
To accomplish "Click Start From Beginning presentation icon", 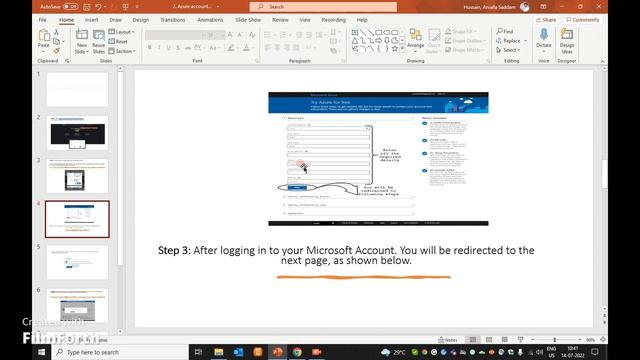I will [125, 7].
